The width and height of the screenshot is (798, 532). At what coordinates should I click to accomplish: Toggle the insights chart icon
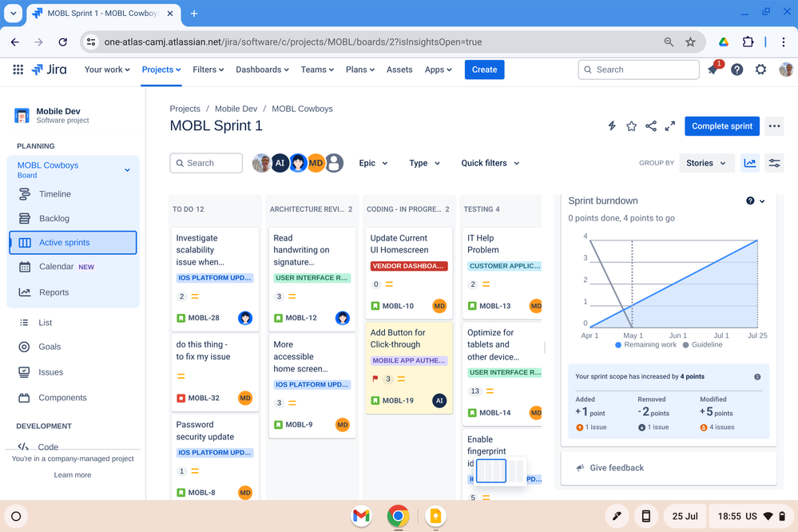[x=749, y=163]
